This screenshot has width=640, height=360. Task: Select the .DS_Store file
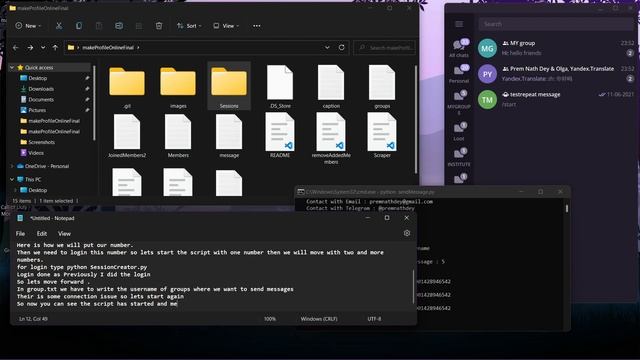pyautogui.click(x=280, y=87)
